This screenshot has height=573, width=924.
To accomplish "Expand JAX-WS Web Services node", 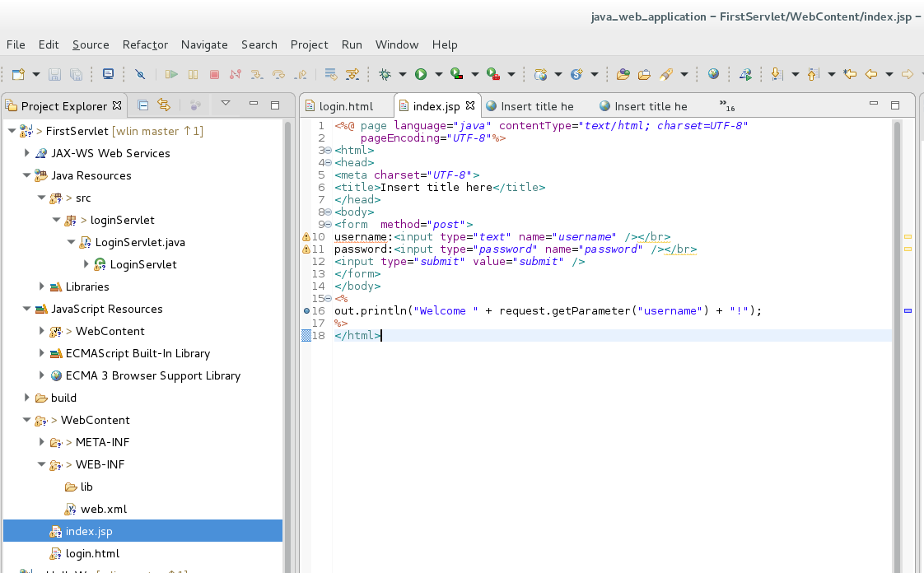I will point(26,153).
